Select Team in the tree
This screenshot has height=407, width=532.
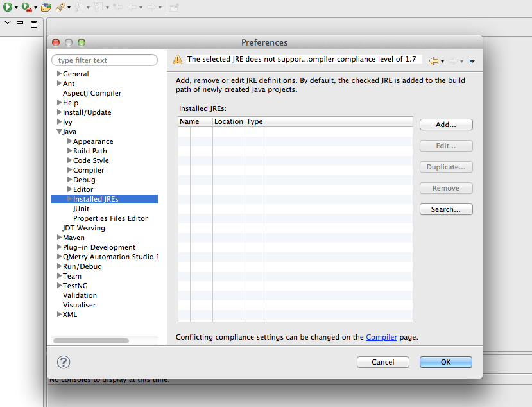[x=72, y=276]
